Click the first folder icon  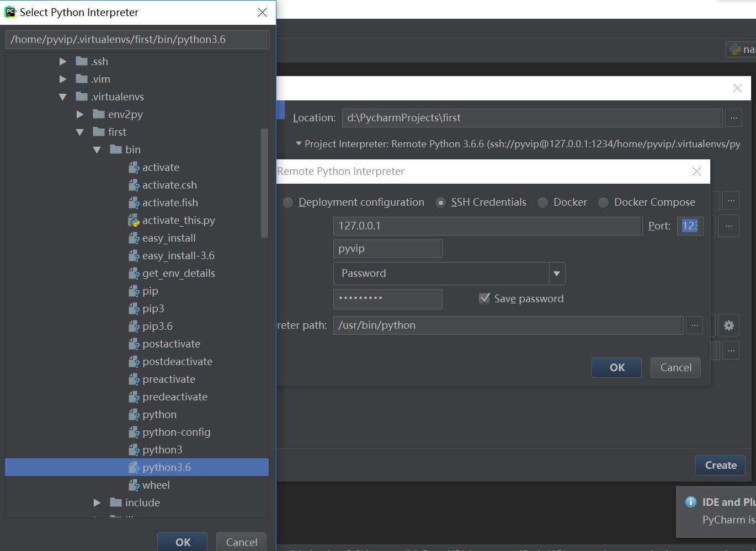point(99,132)
